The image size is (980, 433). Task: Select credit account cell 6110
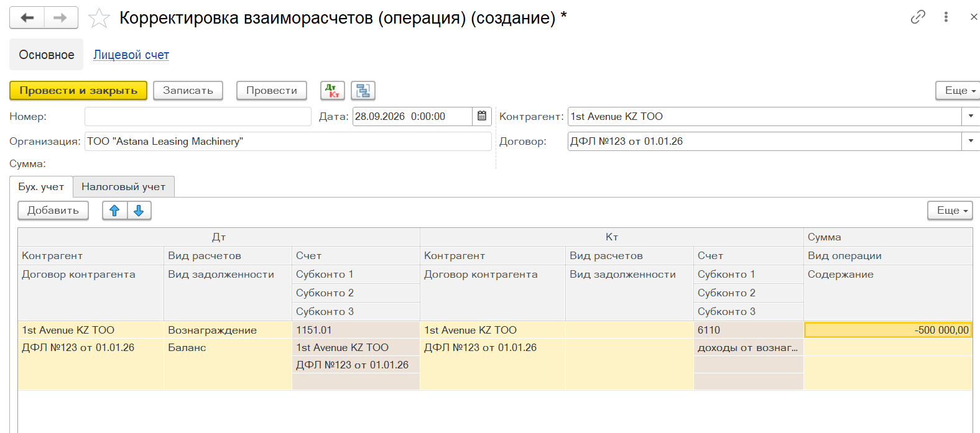(749, 330)
